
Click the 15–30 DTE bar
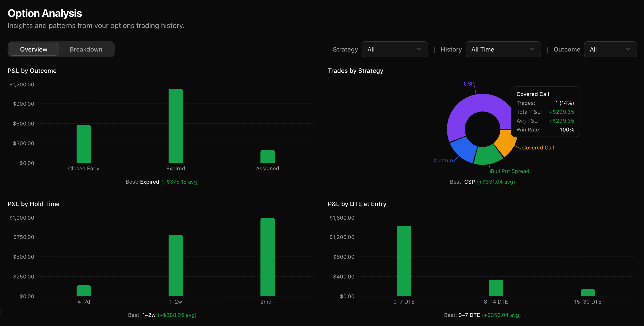click(588, 293)
